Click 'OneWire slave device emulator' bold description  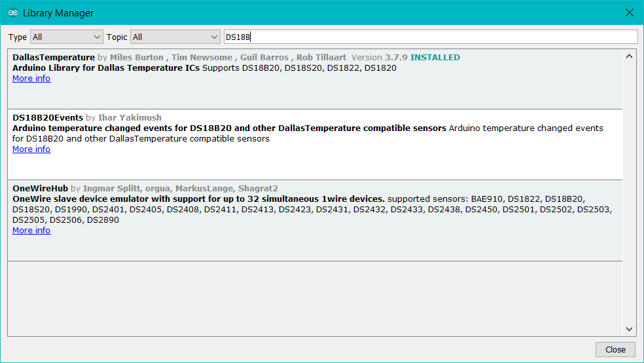point(198,199)
